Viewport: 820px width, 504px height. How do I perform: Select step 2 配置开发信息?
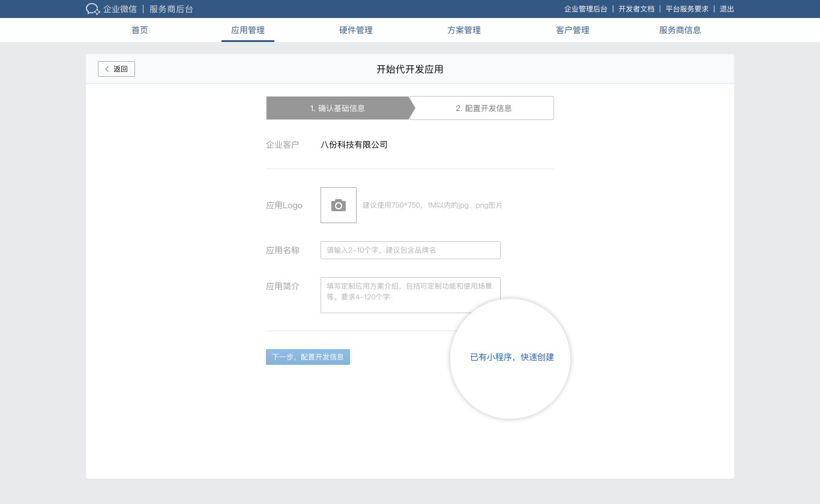[484, 108]
